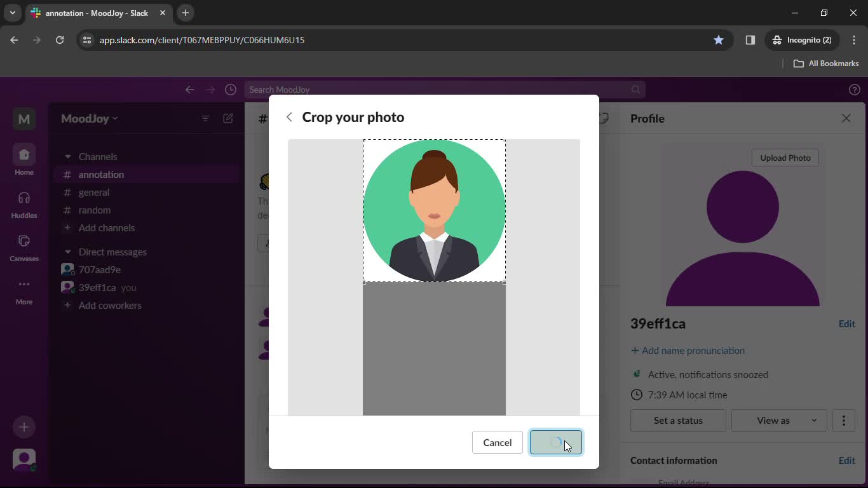The height and width of the screenshot is (488, 868).
Task: Reload the browser page
Action: click(x=60, y=40)
